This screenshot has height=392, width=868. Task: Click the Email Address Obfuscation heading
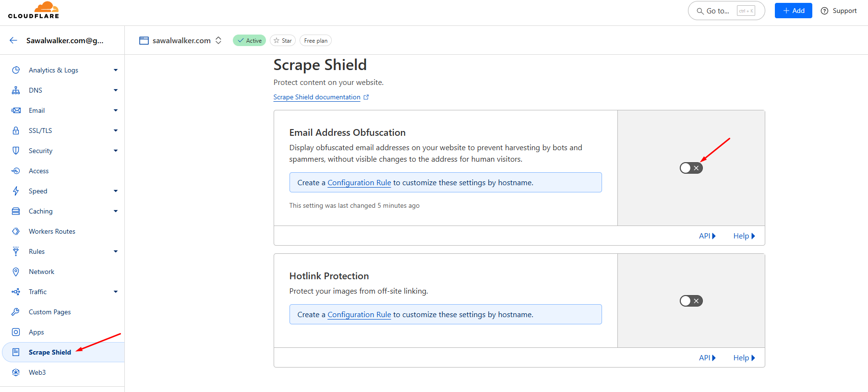tap(348, 132)
